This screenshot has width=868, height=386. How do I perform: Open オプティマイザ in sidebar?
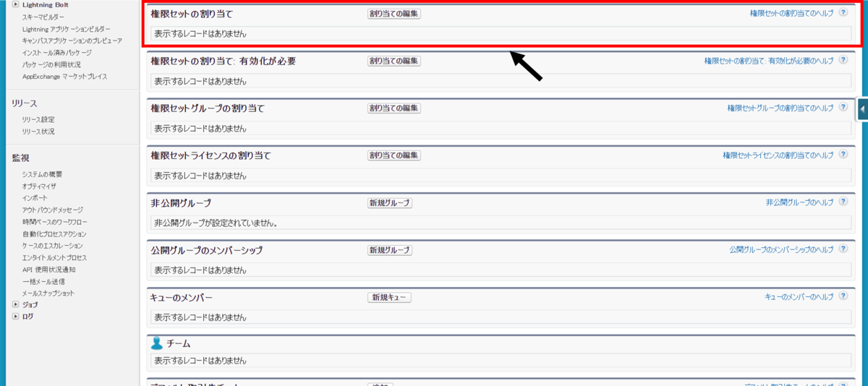pos(39,186)
